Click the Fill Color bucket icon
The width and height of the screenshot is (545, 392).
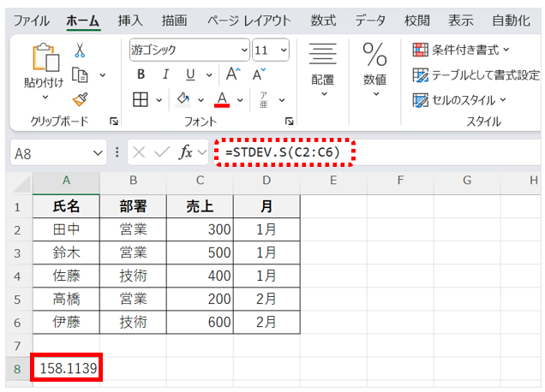(183, 98)
